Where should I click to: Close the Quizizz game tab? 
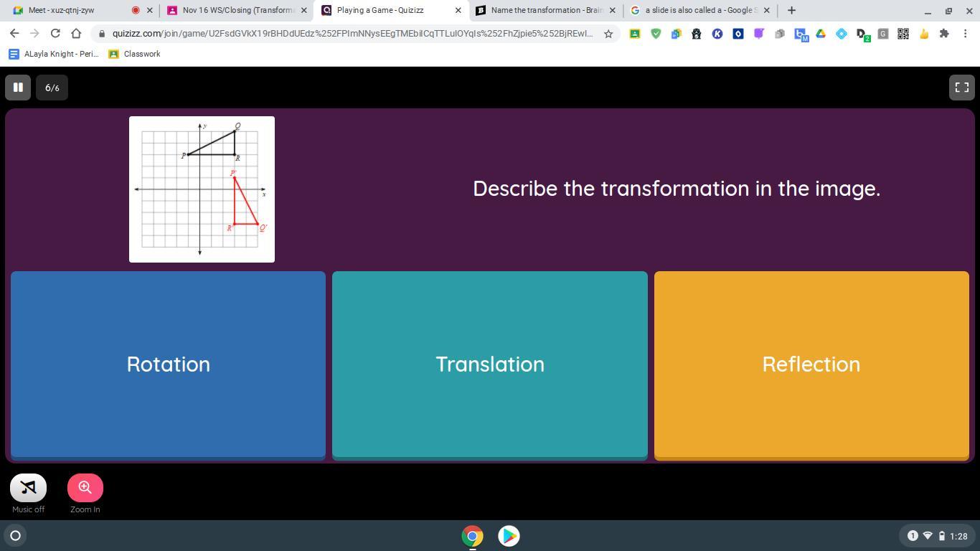458,10
